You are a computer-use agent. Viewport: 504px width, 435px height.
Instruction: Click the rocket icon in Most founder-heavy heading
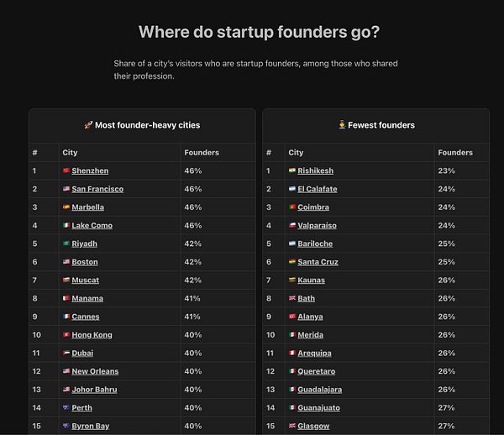[x=88, y=125]
